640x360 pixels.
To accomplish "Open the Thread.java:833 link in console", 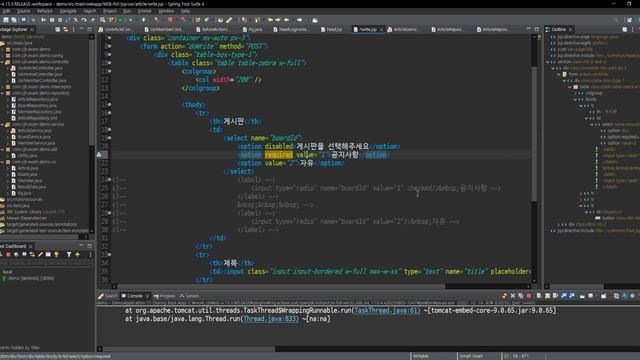I will click(x=271, y=319).
